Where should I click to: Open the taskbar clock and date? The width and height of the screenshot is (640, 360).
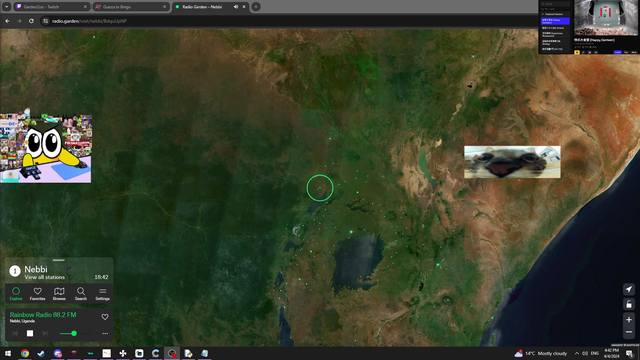point(611,353)
